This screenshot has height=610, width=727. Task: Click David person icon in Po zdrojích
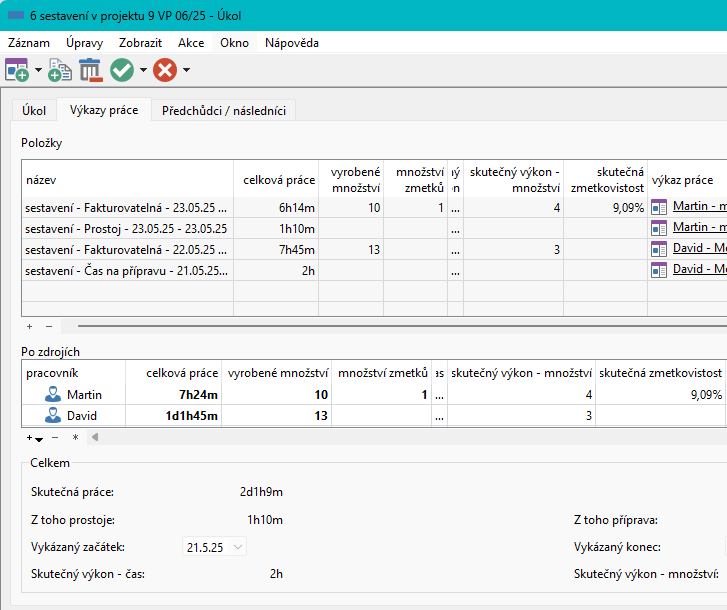(53, 415)
